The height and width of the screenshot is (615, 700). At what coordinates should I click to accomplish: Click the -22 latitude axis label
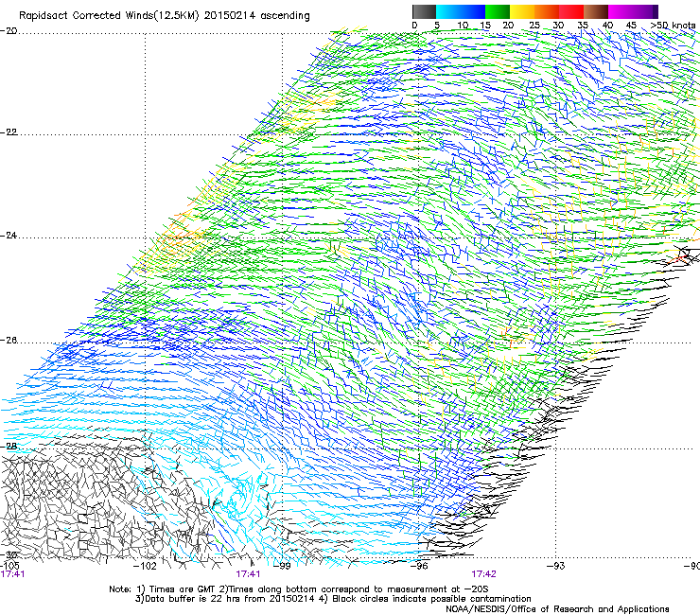pyautogui.click(x=9, y=132)
